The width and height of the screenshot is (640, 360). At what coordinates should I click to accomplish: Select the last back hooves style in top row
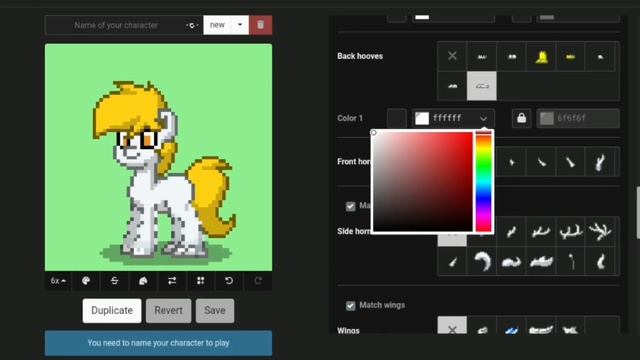coord(600,56)
